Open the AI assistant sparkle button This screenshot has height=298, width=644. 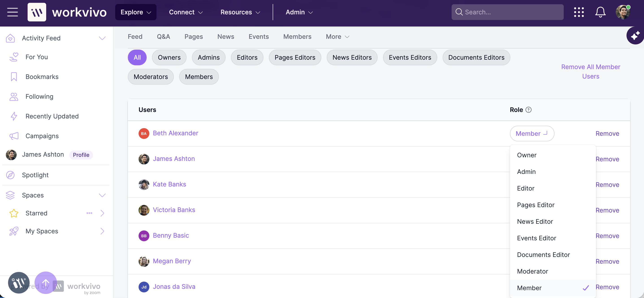point(635,35)
